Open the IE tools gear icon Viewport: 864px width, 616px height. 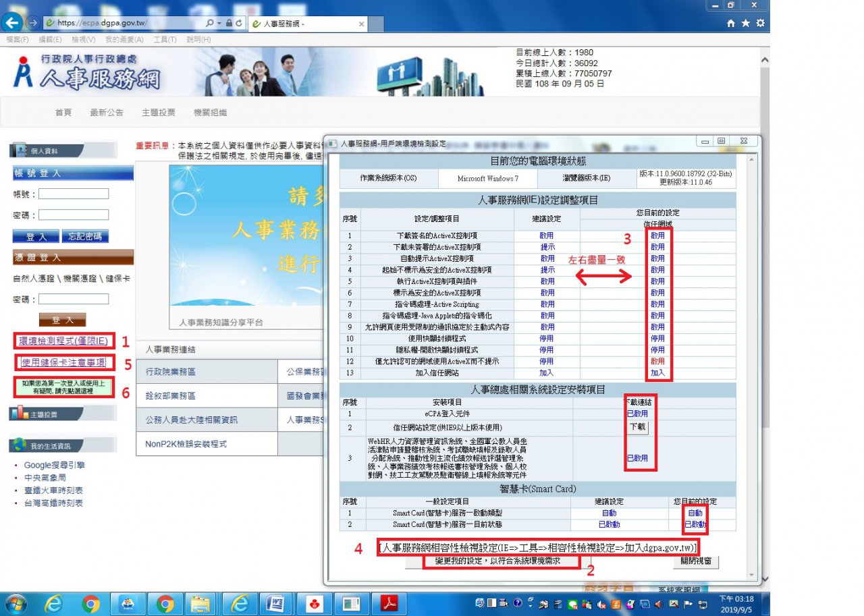click(761, 23)
